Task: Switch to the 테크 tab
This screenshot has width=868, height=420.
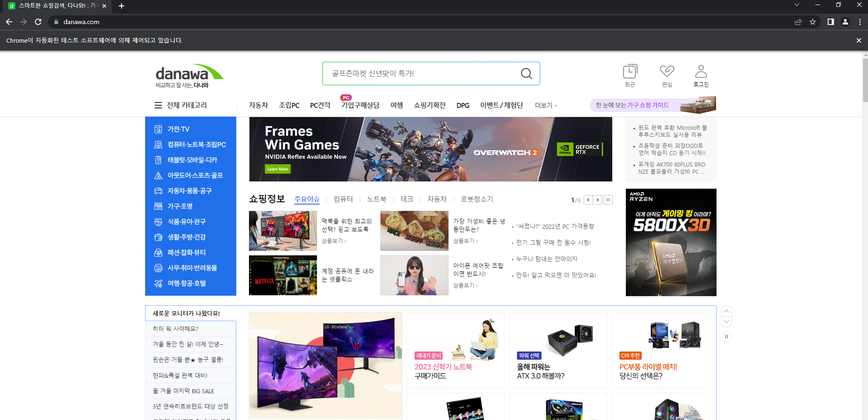Action: tap(407, 199)
